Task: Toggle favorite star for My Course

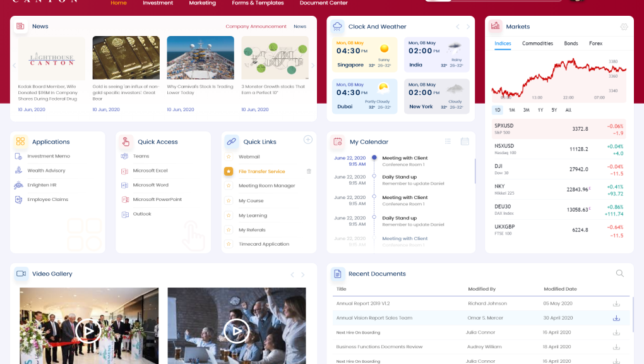Action: click(229, 200)
